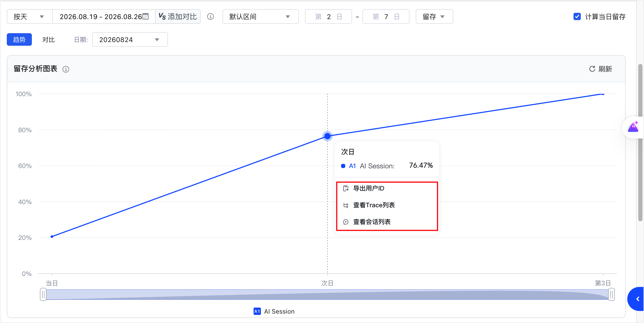The image size is (644, 323).
Task: Click info icon next to 留存分析图表 title
Action: click(x=66, y=69)
